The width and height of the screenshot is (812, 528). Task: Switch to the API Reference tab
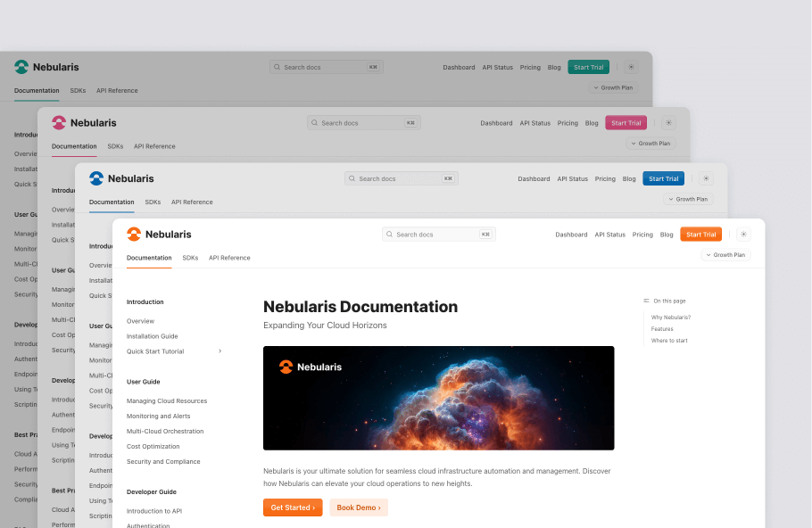point(232,258)
